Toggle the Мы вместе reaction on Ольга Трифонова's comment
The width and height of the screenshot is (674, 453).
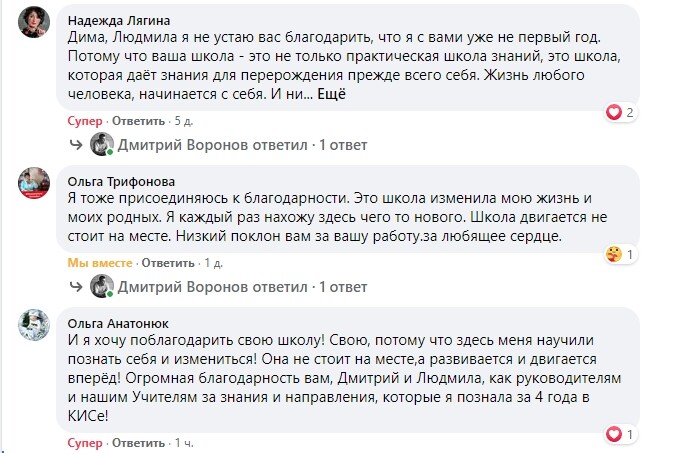click(x=99, y=263)
